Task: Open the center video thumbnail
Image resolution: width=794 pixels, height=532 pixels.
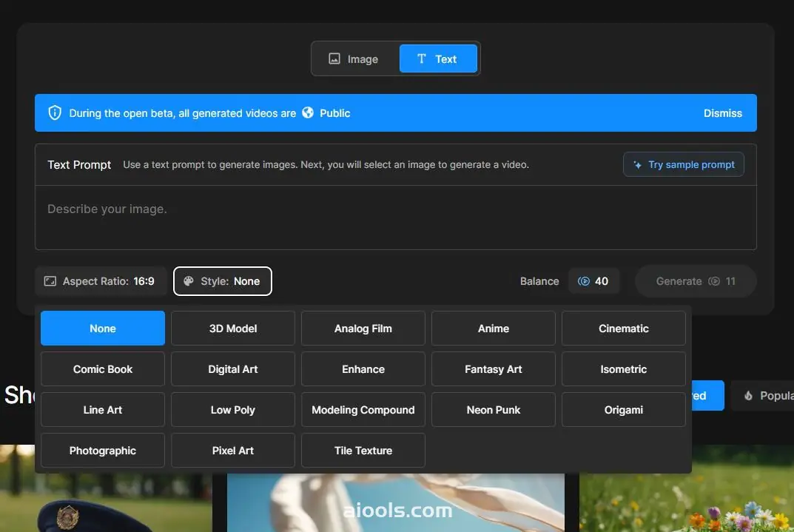Action: (395, 503)
